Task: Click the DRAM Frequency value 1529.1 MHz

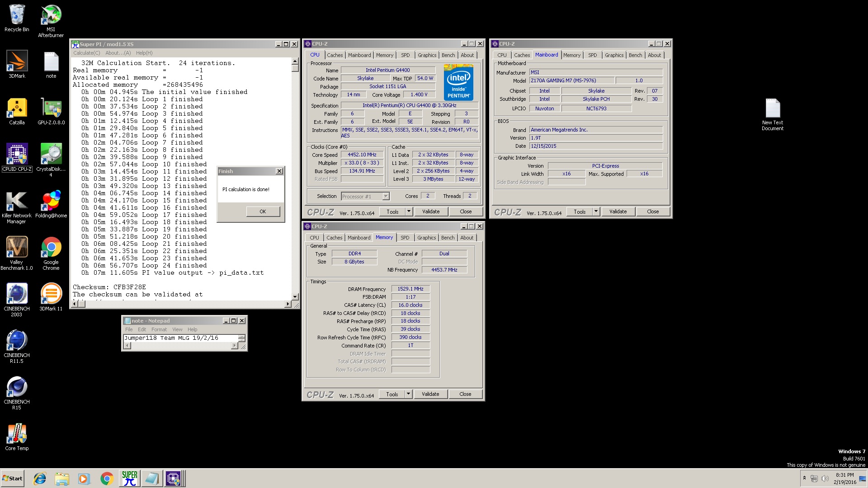Action: [x=410, y=289]
